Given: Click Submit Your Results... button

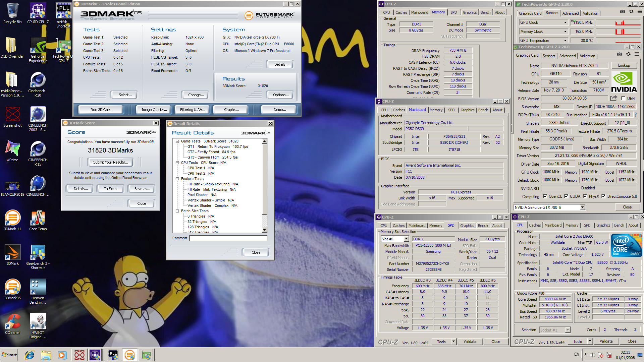Looking at the screenshot, I should coord(110,162).
